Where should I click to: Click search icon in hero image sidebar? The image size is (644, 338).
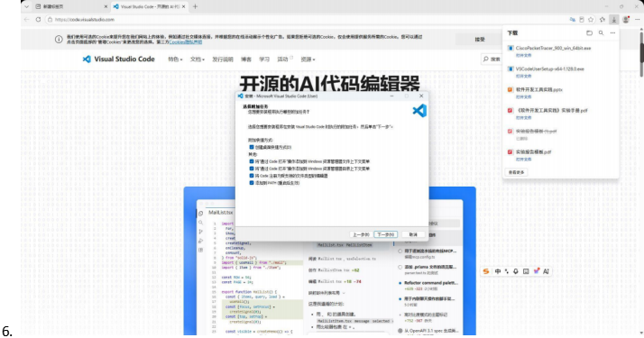pyautogui.click(x=200, y=223)
